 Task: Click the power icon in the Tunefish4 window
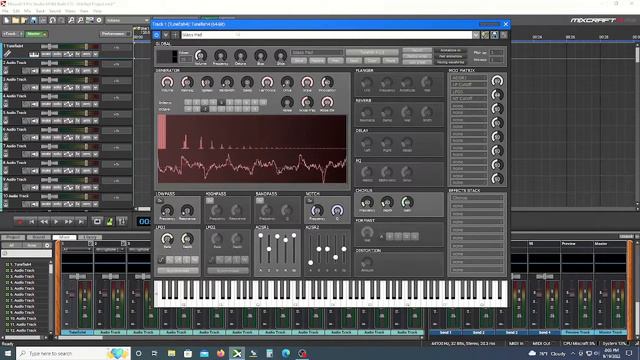[x=156, y=35]
